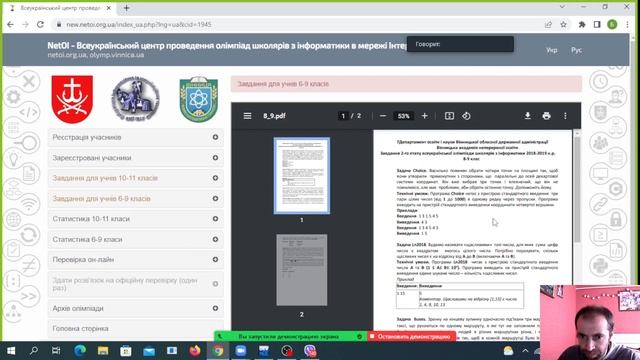Switch to Zoom on taskbar

241,351
